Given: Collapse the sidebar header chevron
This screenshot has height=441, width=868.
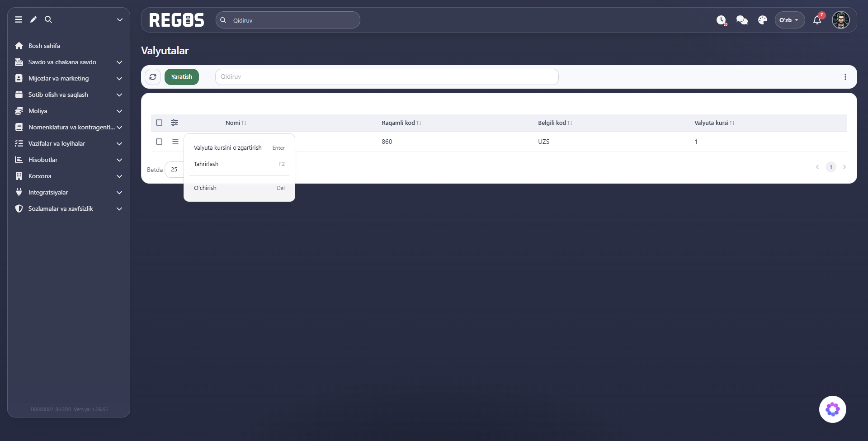Looking at the screenshot, I should (120, 20).
